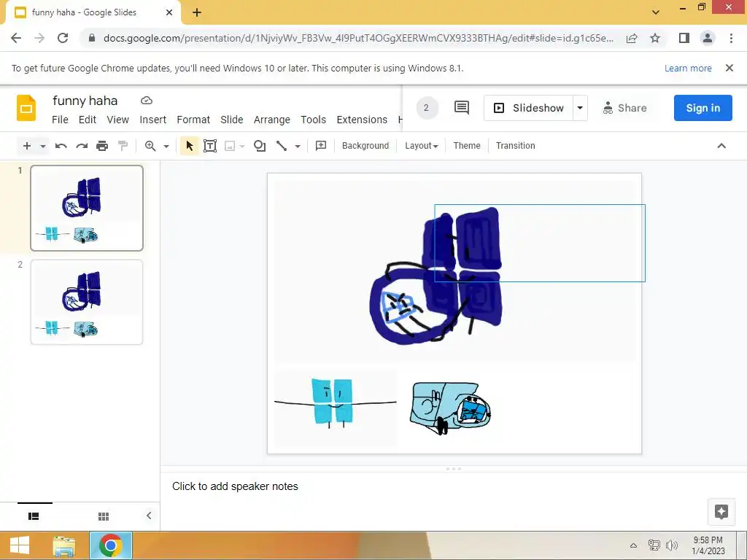Bookmark this tab with the star
The image size is (747, 560).
pos(655,38)
